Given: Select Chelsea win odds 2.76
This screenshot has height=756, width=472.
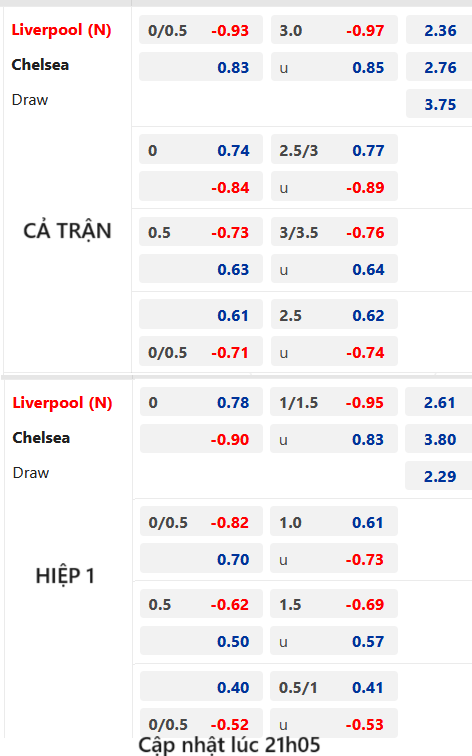Looking at the screenshot, I should pyautogui.click(x=439, y=67).
